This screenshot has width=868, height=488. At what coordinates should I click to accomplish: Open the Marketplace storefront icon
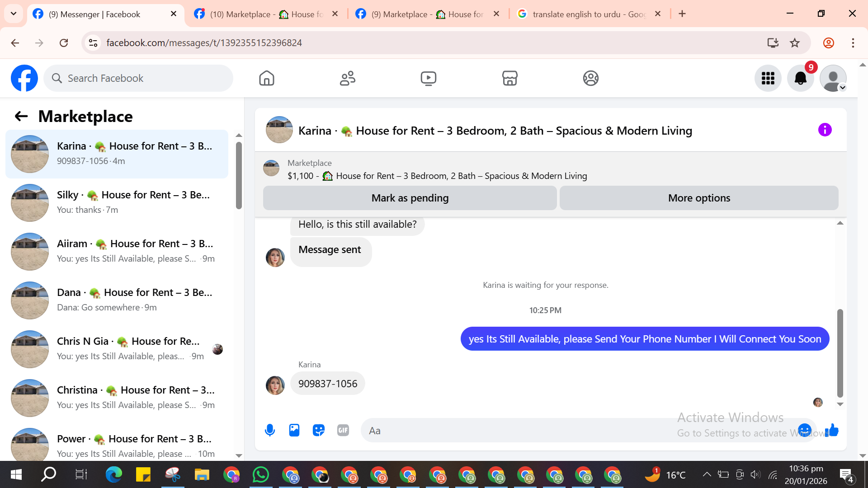click(509, 78)
